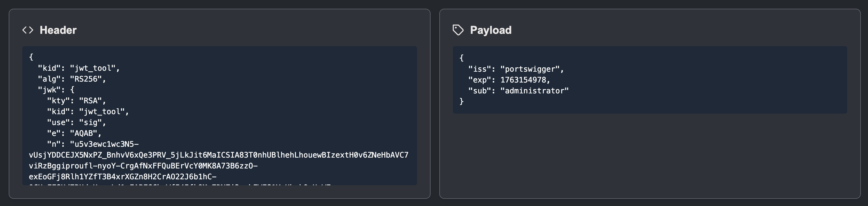The image size is (868, 206).
Task: Click the Header section title
Action: coord(58,30)
